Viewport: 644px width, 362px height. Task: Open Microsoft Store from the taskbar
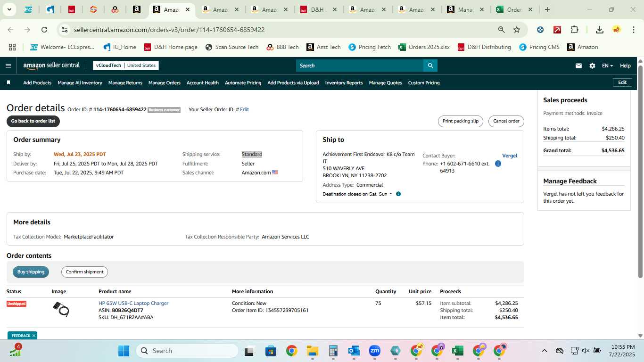click(x=271, y=351)
